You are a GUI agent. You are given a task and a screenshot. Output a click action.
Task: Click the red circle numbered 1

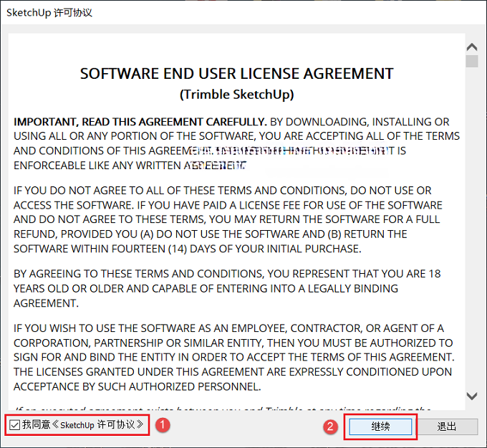(163, 424)
